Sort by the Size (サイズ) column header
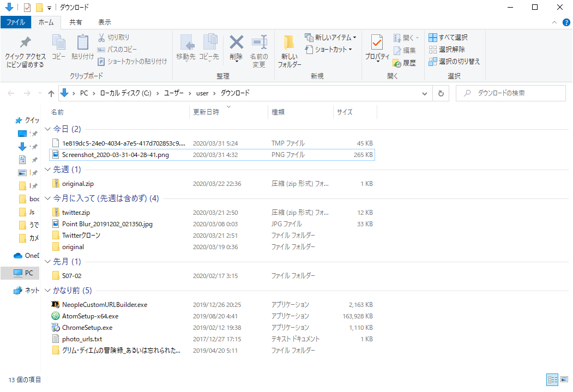 355,112
